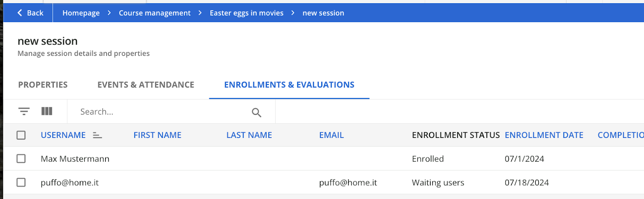
Task: Switch to the Properties tab
Action: pyautogui.click(x=43, y=85)
